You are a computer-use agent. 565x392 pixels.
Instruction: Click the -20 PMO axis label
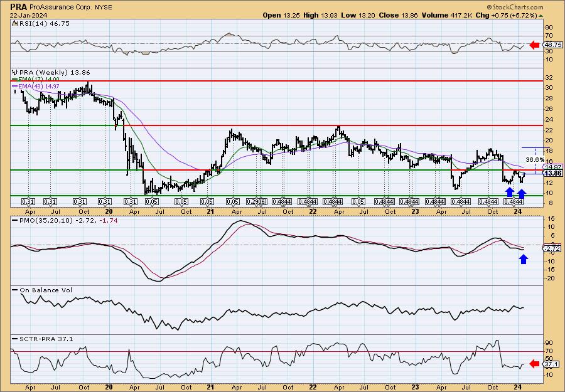click(549, 278)
